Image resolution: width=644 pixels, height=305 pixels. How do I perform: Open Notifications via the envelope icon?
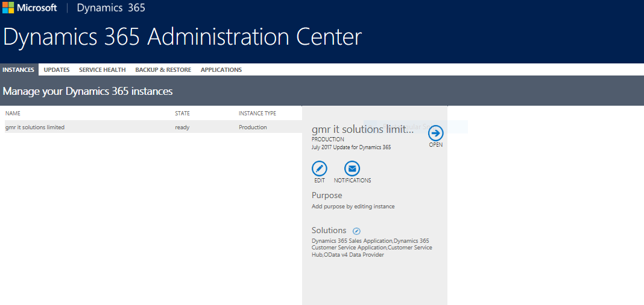pos(352,169)
